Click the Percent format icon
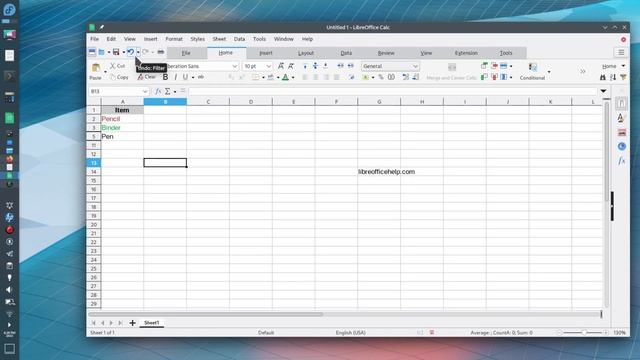This screenshot has height=360, width=640. [x=381, y=77]
